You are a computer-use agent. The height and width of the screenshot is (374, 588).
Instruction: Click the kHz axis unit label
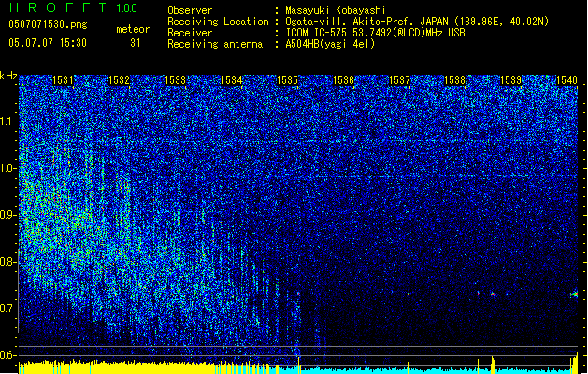click(8, 76)
